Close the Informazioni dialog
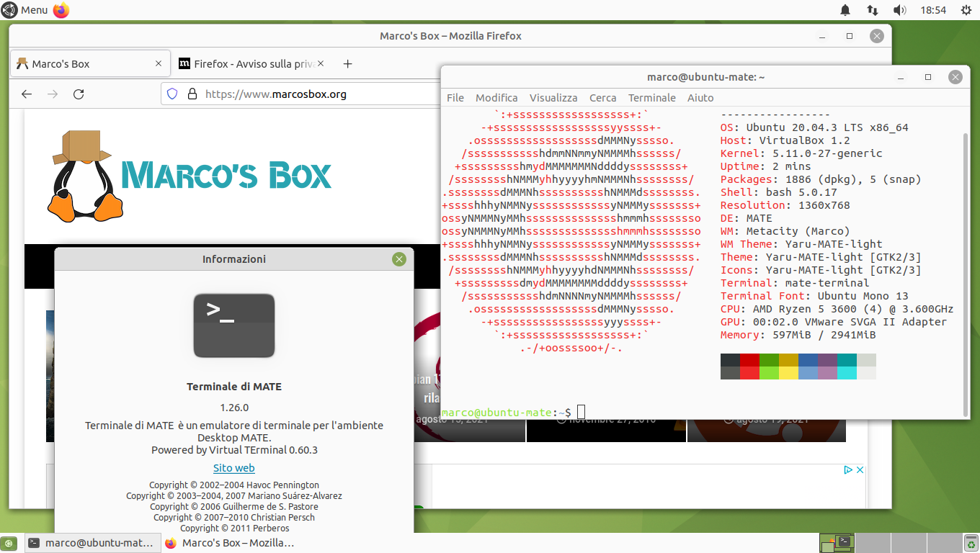This screenshot has width=980, height=553. [x=399, y=259]
